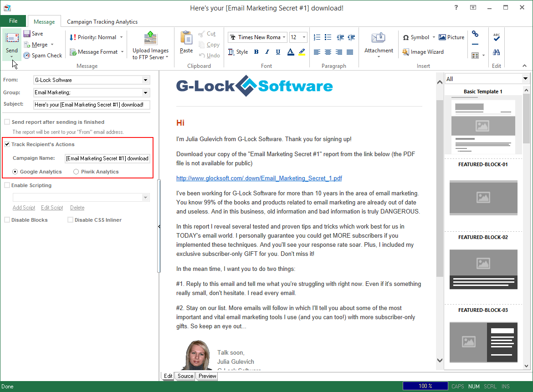Click the Edit Script link

52,208
